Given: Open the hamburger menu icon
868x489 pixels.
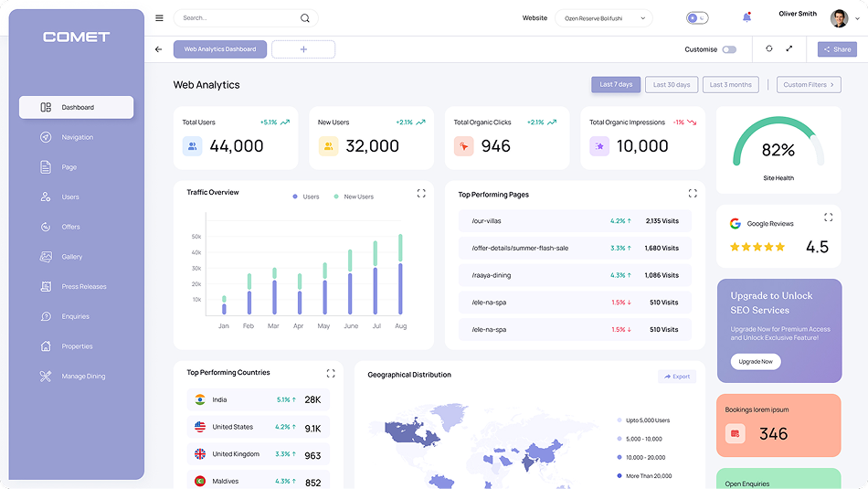Looking at the screenshot, I should 159,18.
